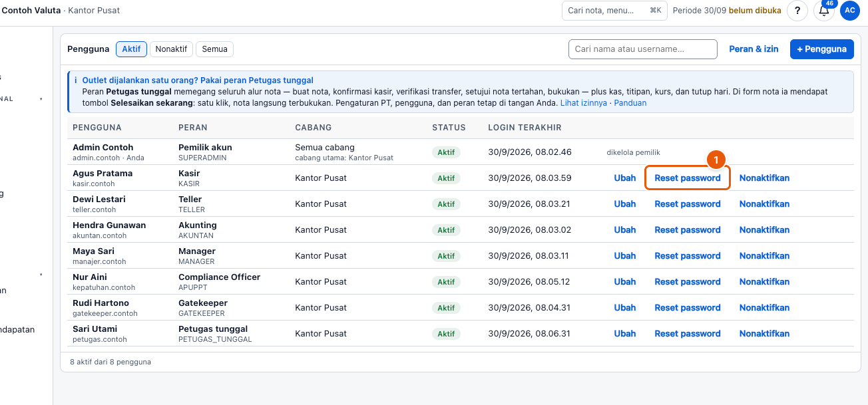This screenshot has width=868, height=405.
Task: Reset Dewi Lestari's password
Action: point(688,204)
